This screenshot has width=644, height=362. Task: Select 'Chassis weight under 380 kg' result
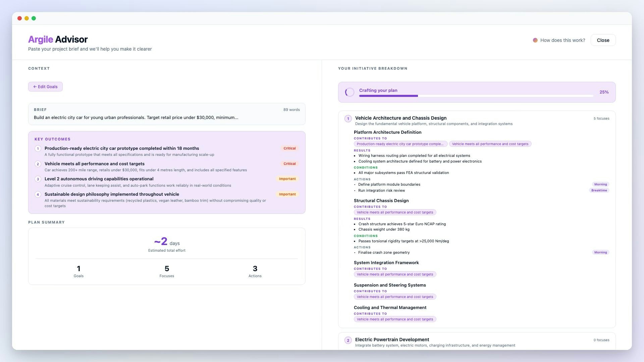pyautogui.click(x=384, y=229)
